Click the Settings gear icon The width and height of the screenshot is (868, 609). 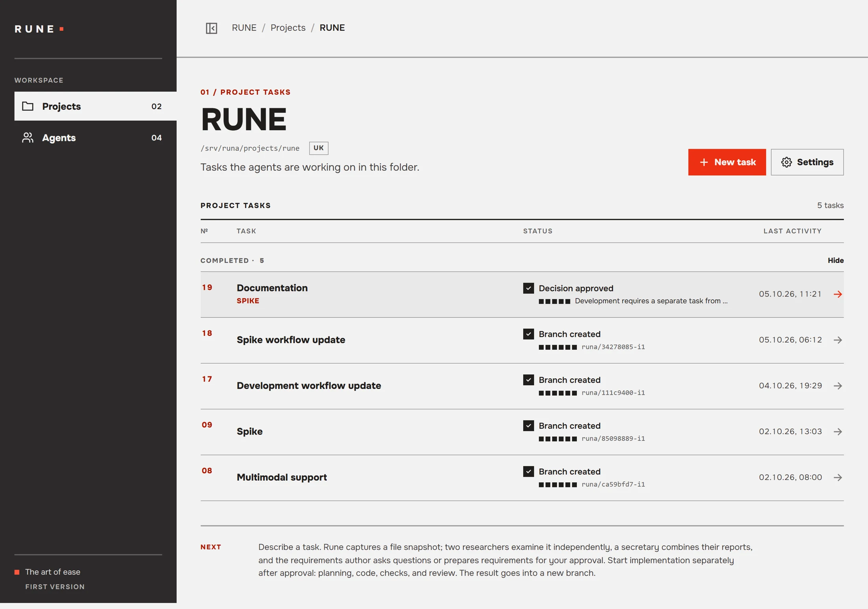coord(786,162)
